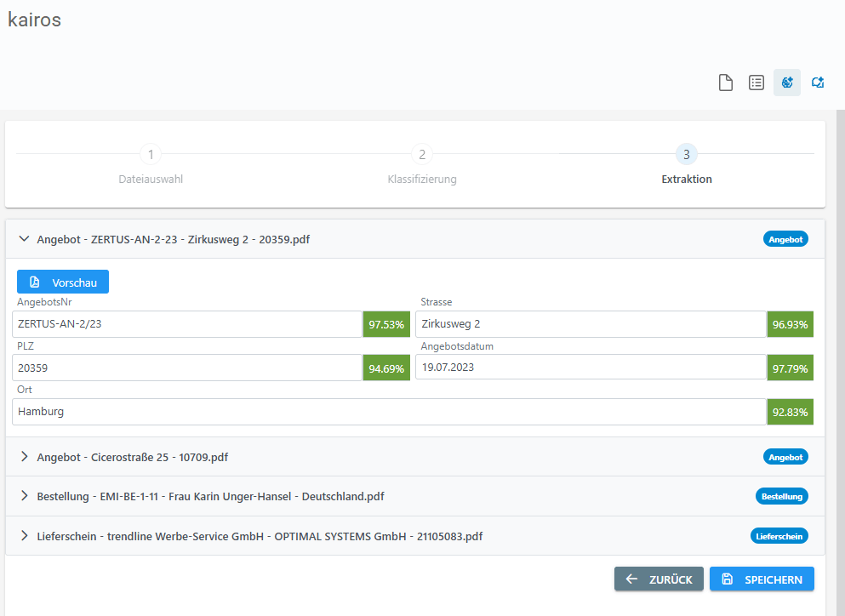Select the highlighted AI extraction sparkle icon
Image resolution: width=845 pixels, height=616 pixels.
click(787, 83)
